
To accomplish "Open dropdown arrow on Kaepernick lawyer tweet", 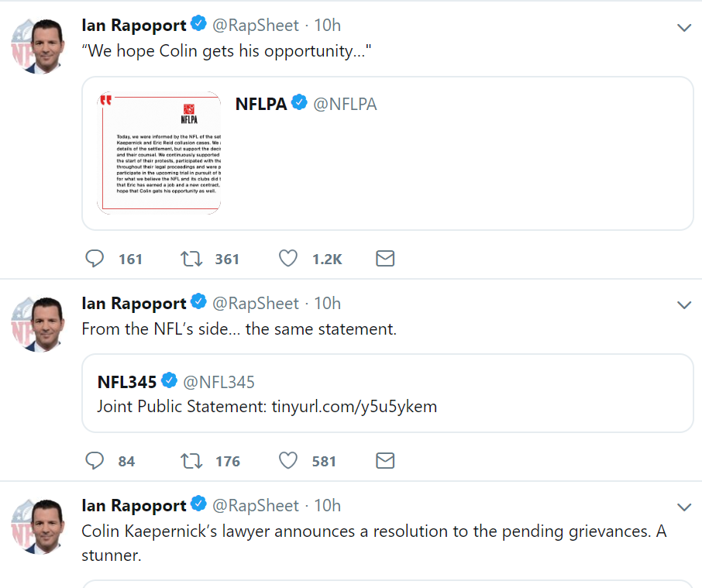I will coord(683,507).
